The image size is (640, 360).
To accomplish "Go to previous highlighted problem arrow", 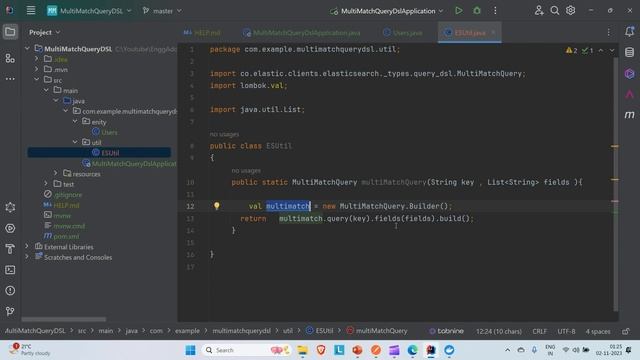I will coord(601,50).
